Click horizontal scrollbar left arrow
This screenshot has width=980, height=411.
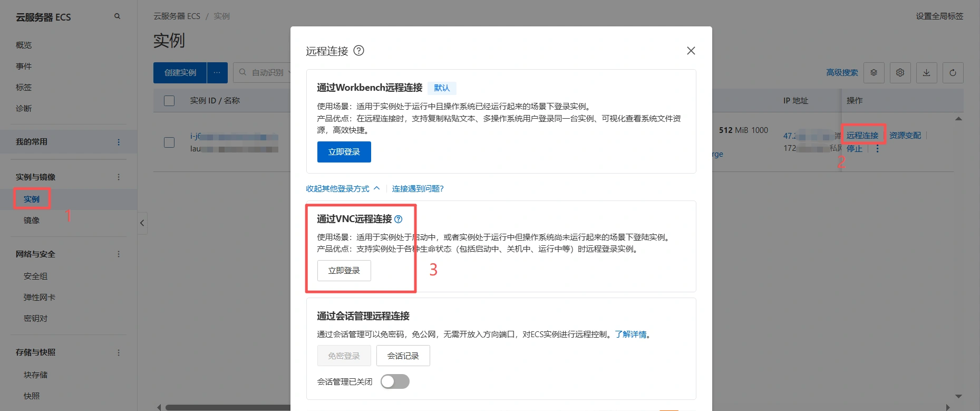click(x=159, y=407)
